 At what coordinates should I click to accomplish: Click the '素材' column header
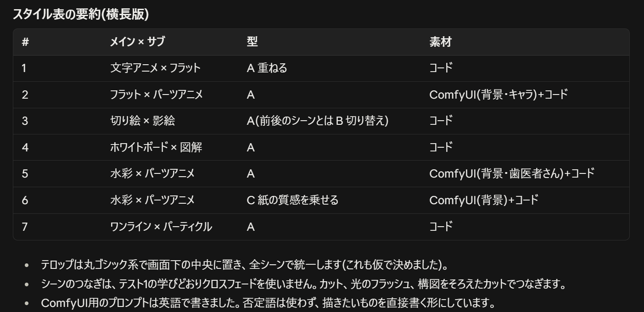(441, 42)
